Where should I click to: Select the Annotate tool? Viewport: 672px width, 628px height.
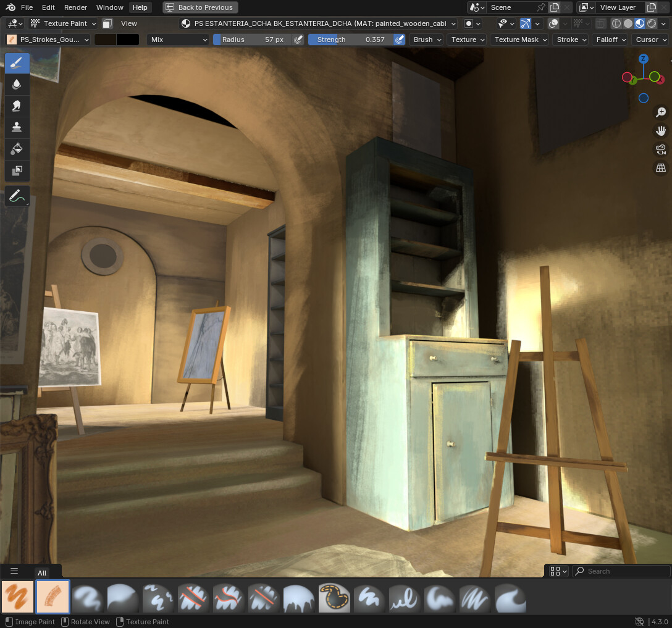coord(17,195)
